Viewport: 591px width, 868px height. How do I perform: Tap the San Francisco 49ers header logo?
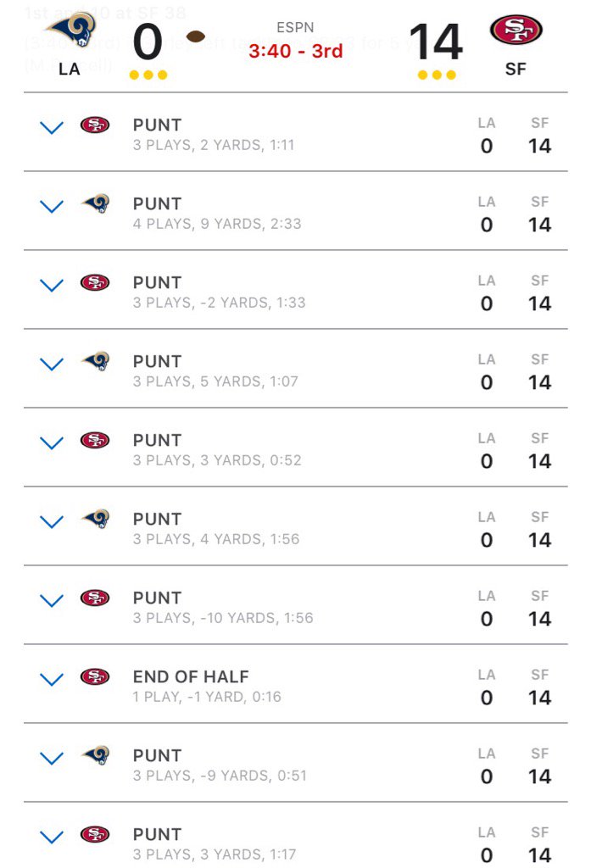point(516,31)
